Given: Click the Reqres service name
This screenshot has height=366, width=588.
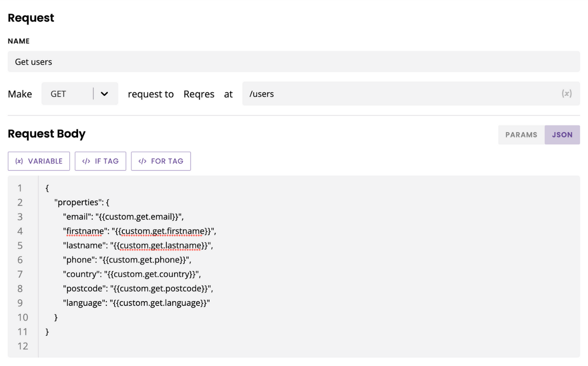Looking at the screenshot, I should (199, 94).
